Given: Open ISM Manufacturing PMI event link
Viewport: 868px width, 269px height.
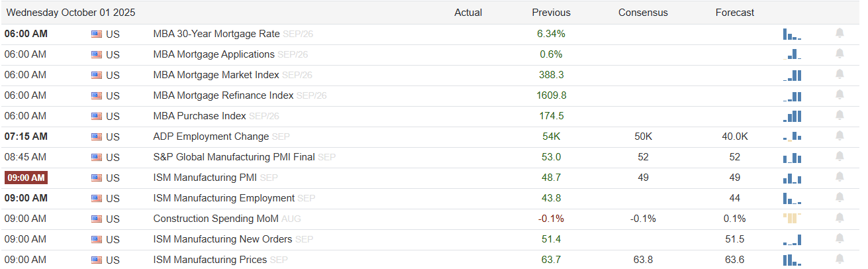Looking at the screenshot, I should click(x=206, y=178).
